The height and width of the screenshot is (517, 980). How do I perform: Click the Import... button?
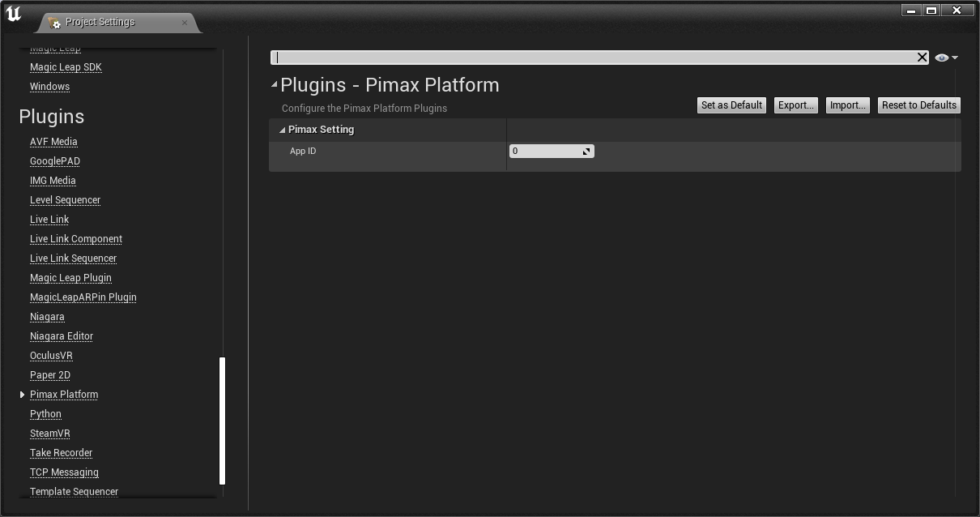(x=848, y=105)
